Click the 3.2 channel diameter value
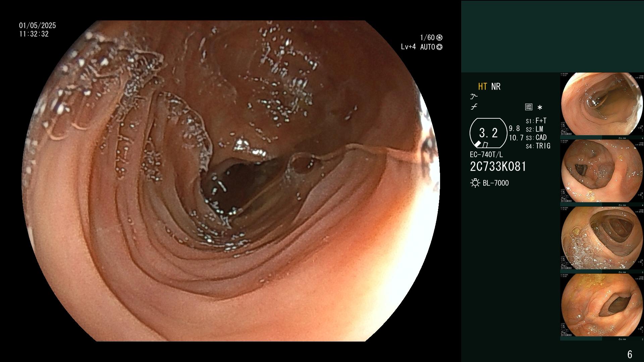The width and height of the screenshot is (644, 362). coord(488,133)
